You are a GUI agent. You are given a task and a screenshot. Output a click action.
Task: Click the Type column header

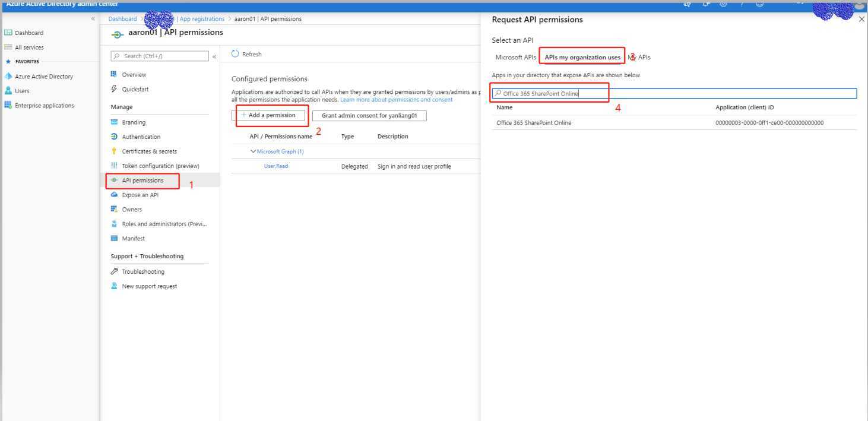pyautogui.click(x=347, y=137)
